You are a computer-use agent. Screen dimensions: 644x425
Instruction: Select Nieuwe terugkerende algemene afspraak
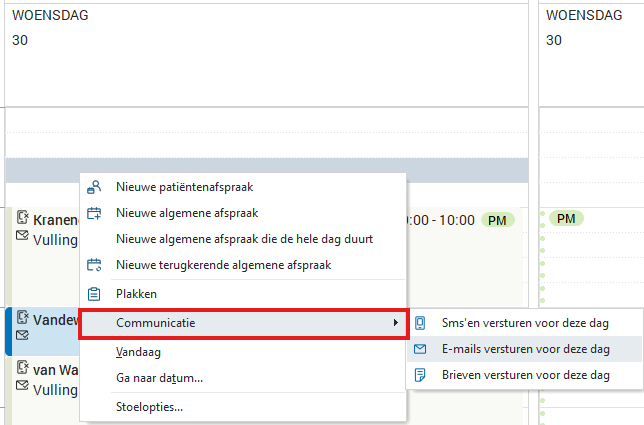(x=223, y=265)
